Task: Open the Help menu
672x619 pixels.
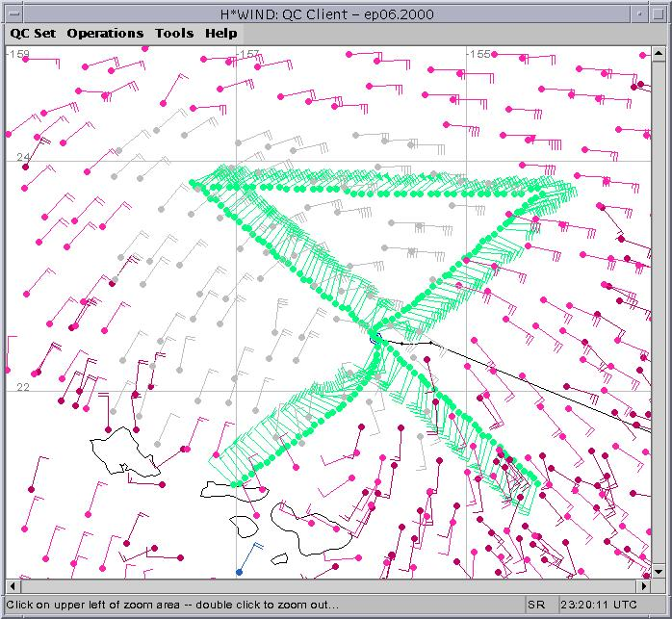Action: (221, 33)
